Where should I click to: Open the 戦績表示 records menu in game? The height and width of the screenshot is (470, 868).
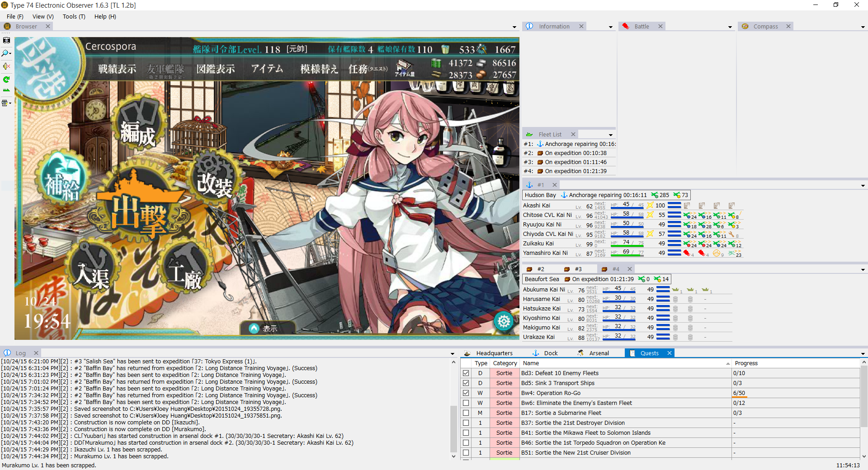click(x=117, y=69)
